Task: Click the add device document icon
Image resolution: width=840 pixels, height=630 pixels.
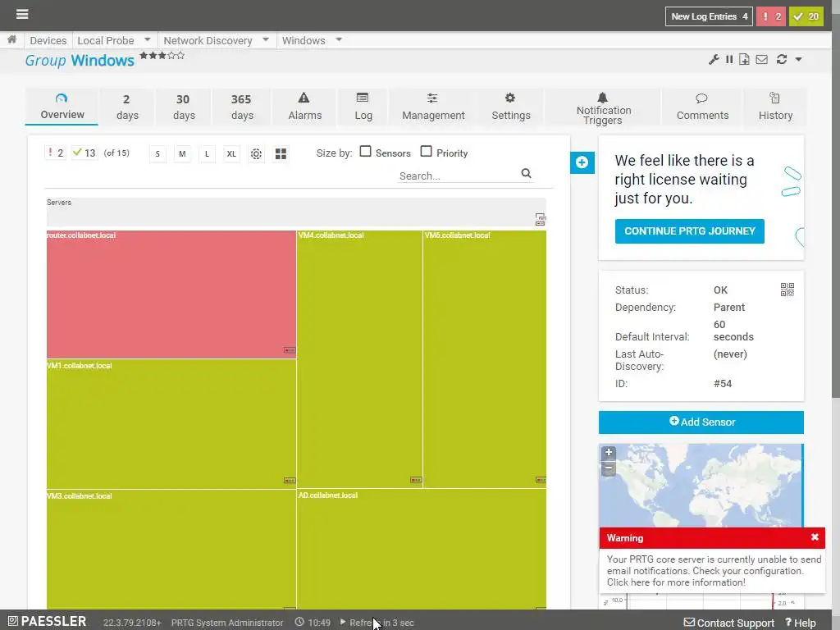Action: 744,59
